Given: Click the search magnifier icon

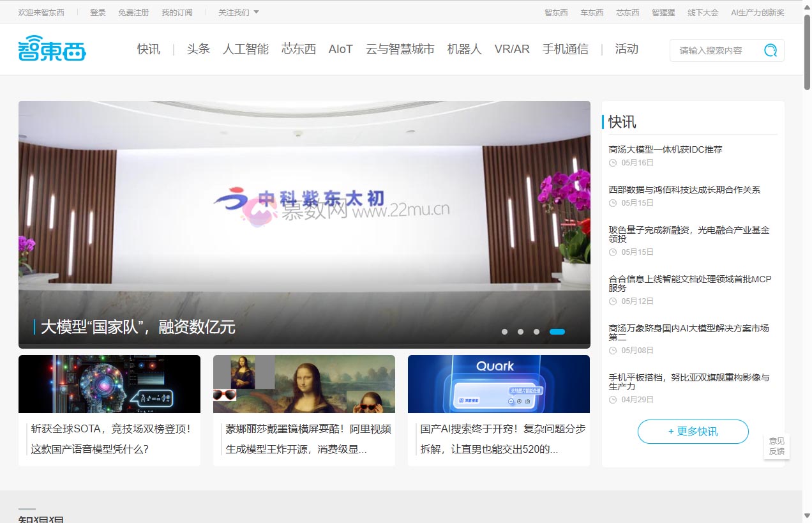Looking at the screenshot, I should pos(771,50).
